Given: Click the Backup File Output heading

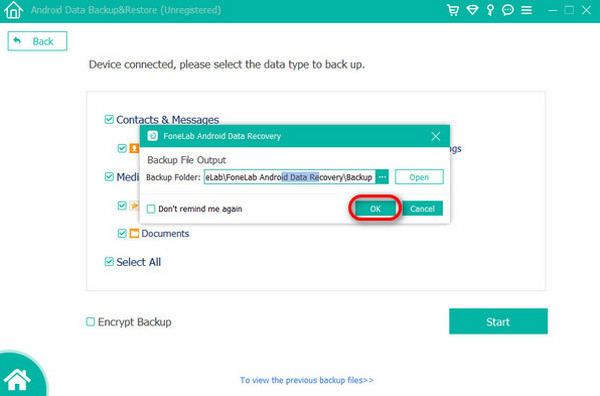Looking at the screenshot, I should tap(187, 160).
